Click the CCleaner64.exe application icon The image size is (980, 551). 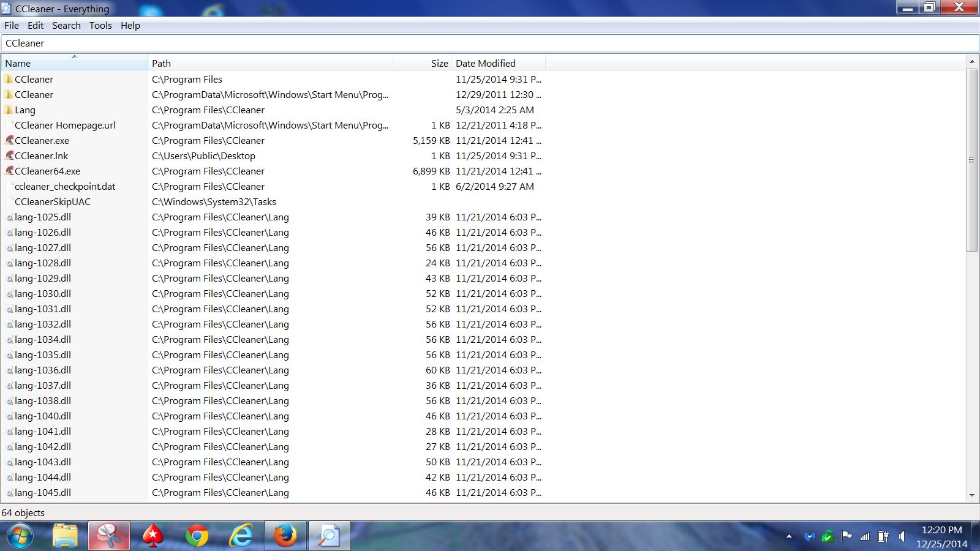[9, 171]
